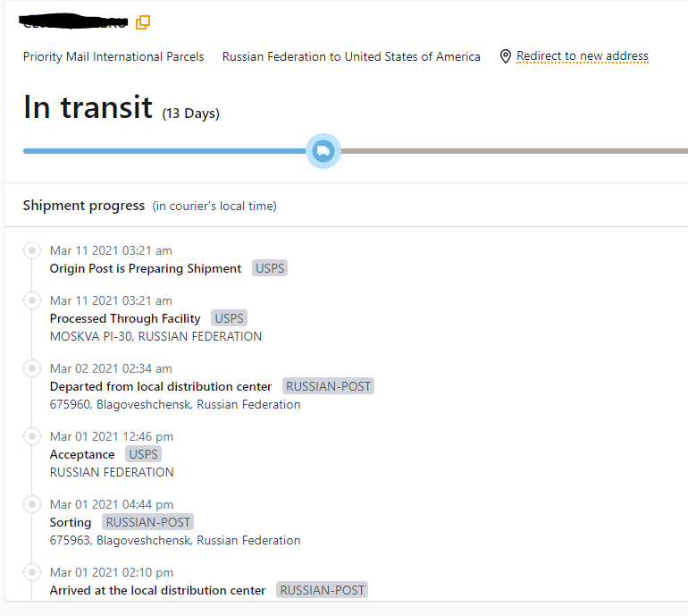
Task: Click timeline dot for Origin Post Preparing Shipment
Action: (33, 250)
